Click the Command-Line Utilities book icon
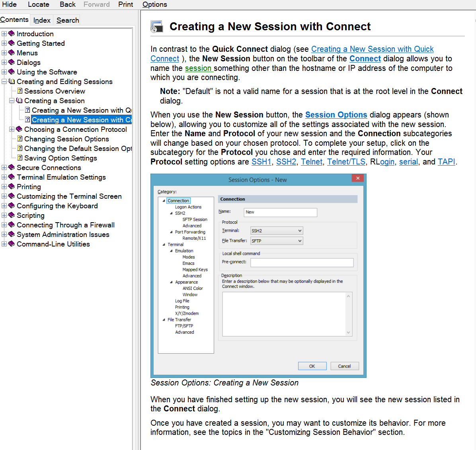 (12, 244)
